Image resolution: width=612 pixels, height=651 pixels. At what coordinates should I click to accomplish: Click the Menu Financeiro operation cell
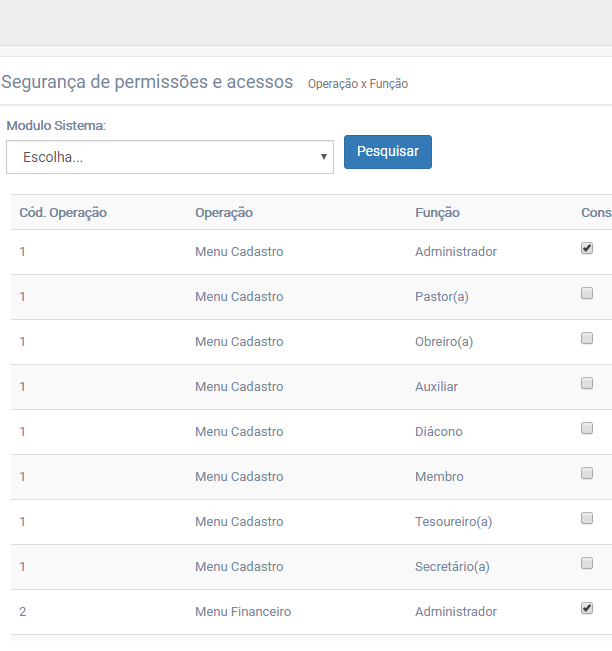tap(243, 612)
